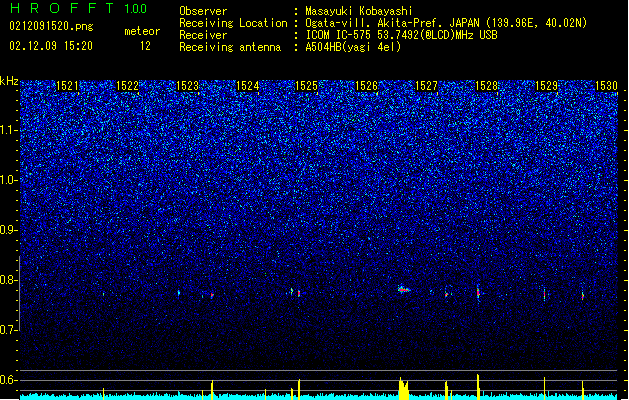Click the meteor echo at 1528
The height and width of the screenshot is (400, 629).
point(478,293)
